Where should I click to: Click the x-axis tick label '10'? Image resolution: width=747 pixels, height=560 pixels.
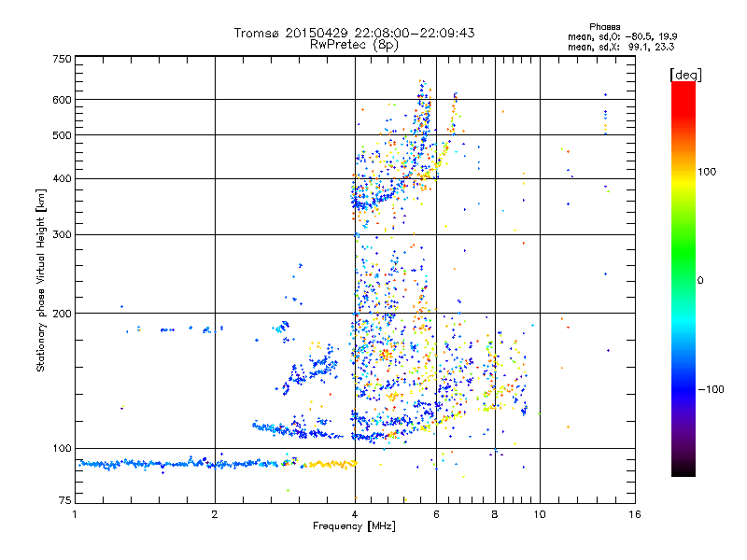point(540,514)
